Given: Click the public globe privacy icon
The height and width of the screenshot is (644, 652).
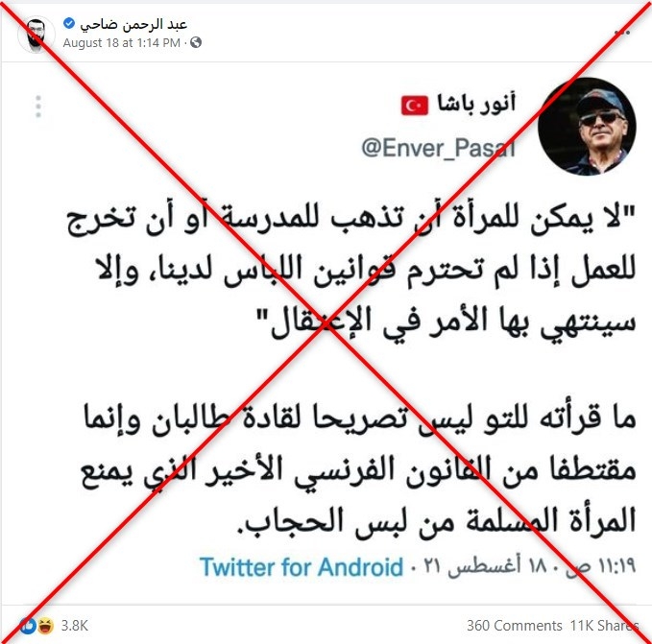Looking at the screenshot, I should 196,42.
